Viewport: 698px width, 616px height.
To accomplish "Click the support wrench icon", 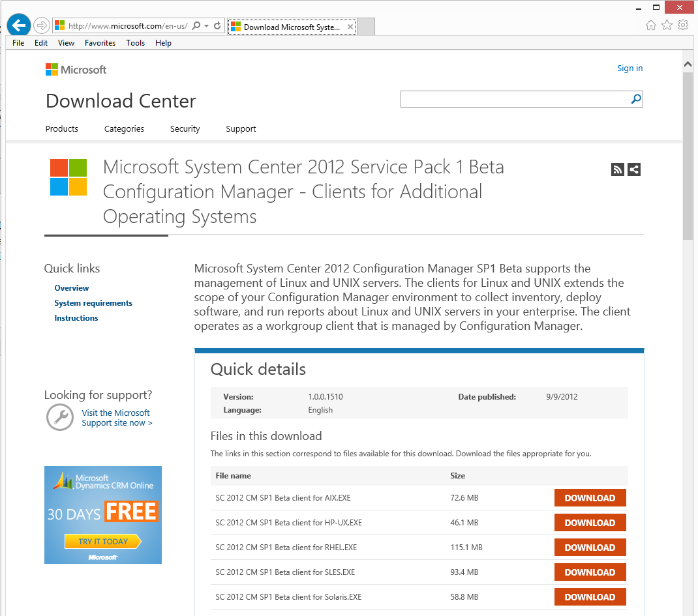I will coord(60,417).
